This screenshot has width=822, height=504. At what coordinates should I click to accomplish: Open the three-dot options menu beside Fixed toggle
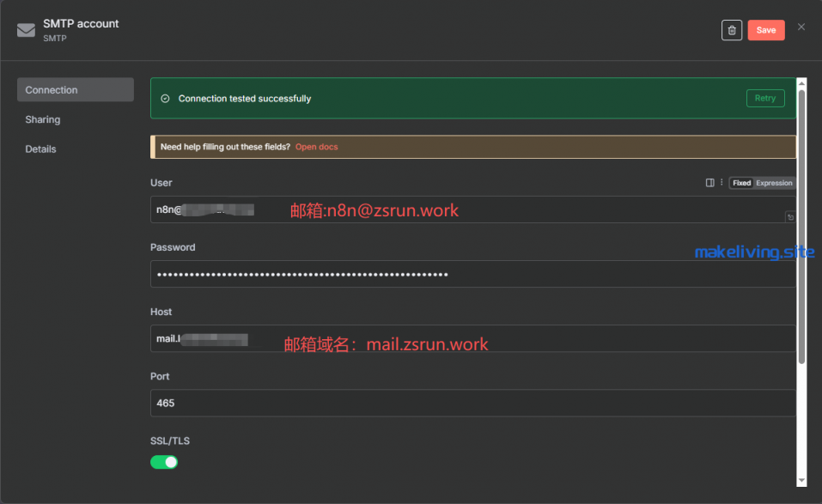pyautogui.click(x=722, y=182)
